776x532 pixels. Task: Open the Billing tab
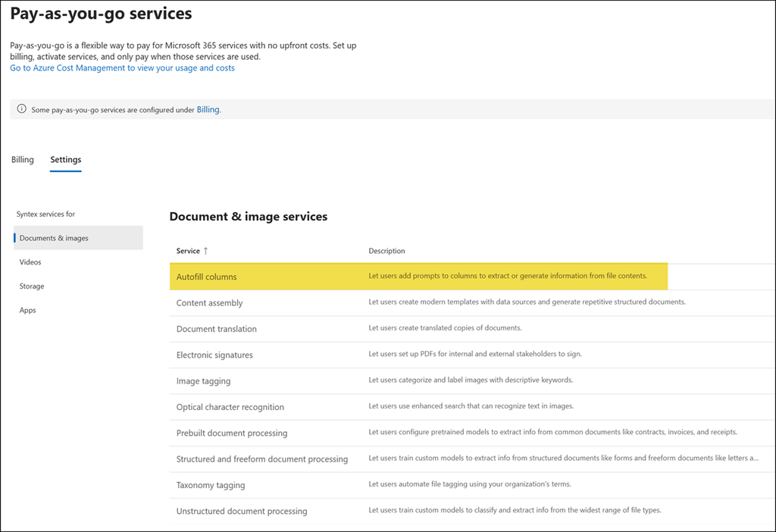click(23, 159)
